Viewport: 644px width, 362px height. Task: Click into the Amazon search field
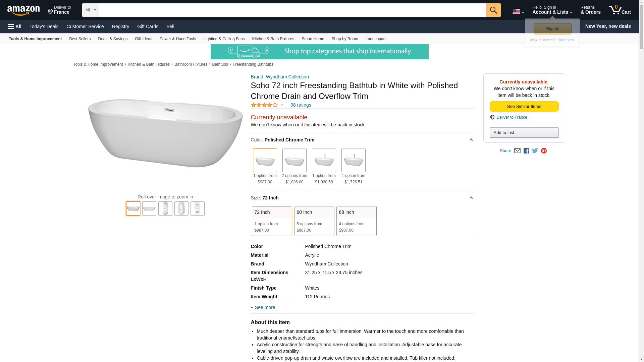click(x=292, y=10)
